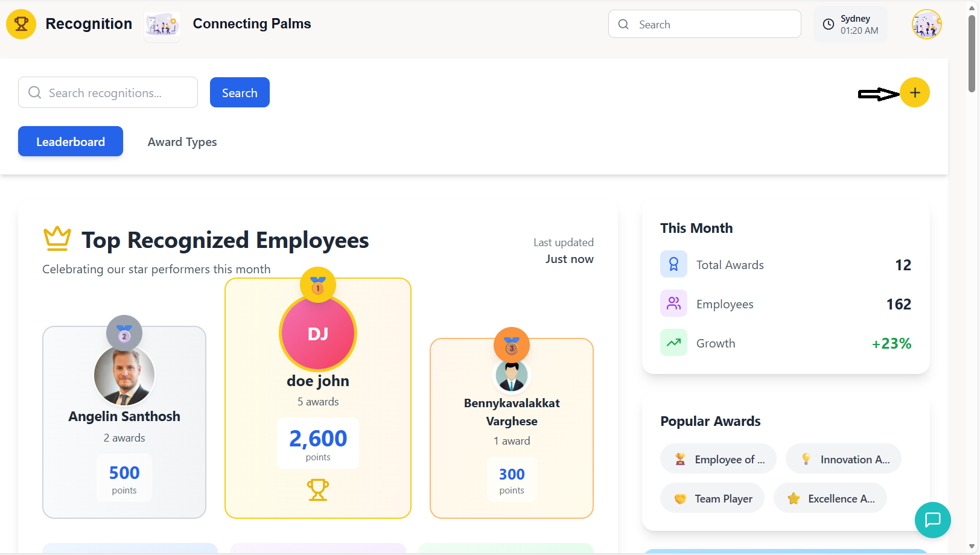Switch to the Award Types tab
Image resolution: width=980 pixels, height=555 pixels.
point(182,142)
